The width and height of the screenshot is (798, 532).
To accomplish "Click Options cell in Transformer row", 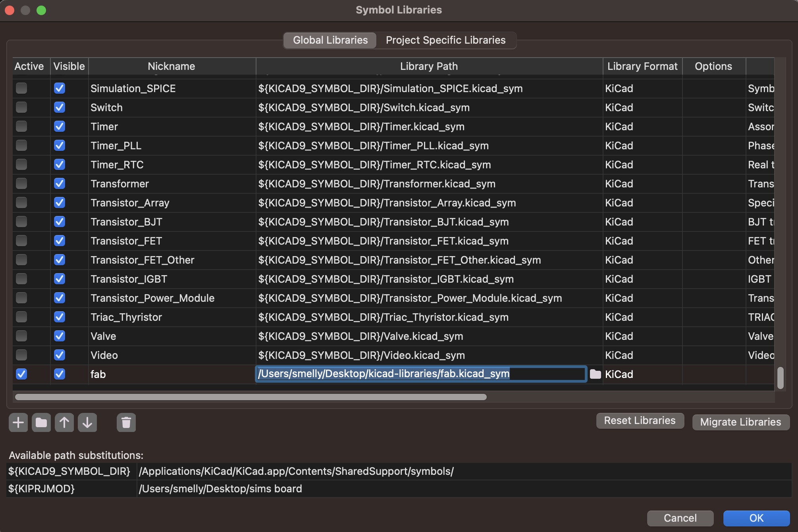I will (714, 184).
